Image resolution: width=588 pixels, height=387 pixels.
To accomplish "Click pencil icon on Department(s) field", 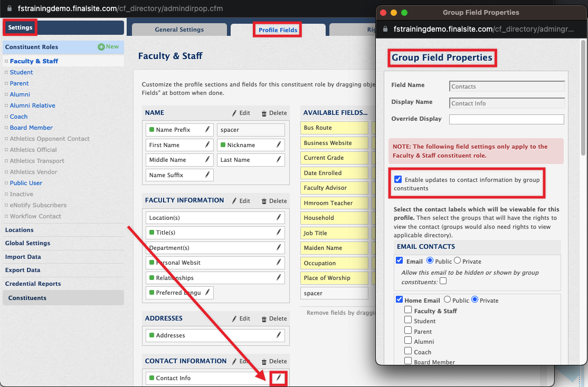I will tap(279, 247).
